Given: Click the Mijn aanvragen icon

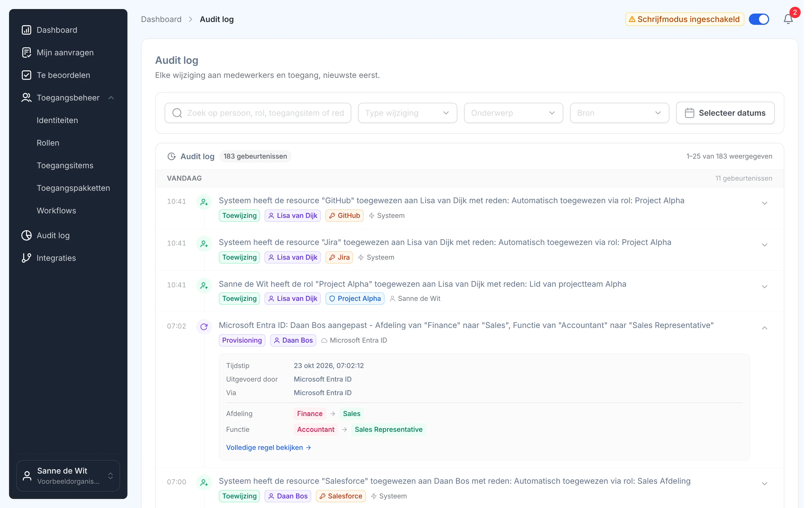Looking at the screenshot, I should click(x=27, y=52).
